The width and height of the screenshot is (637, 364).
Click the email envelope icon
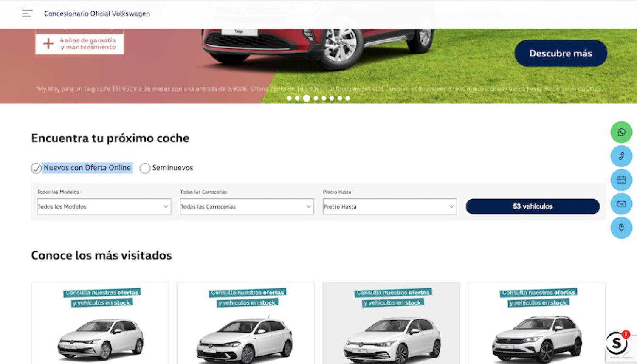pyautogui.click(x=621, y=204)
